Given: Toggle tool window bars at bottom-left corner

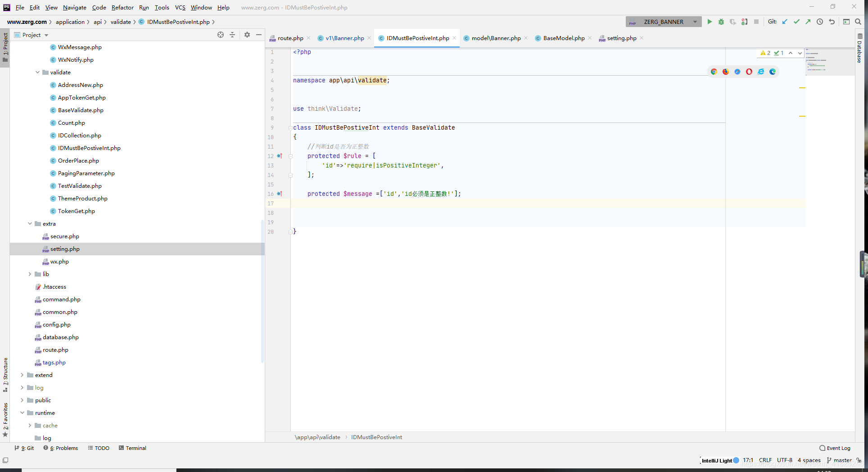Looking at the screenshot, I should click(5, 460).
